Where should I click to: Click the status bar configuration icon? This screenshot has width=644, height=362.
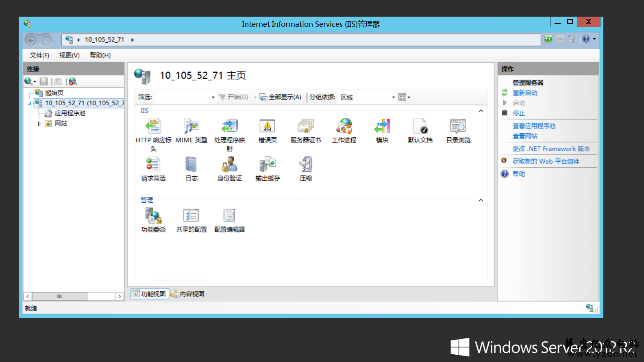point(590,308)
